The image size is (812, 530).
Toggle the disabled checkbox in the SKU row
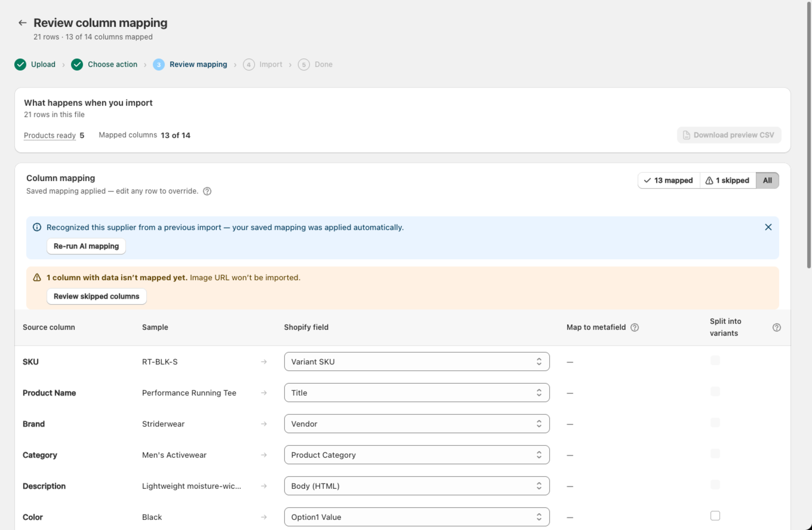715,360
